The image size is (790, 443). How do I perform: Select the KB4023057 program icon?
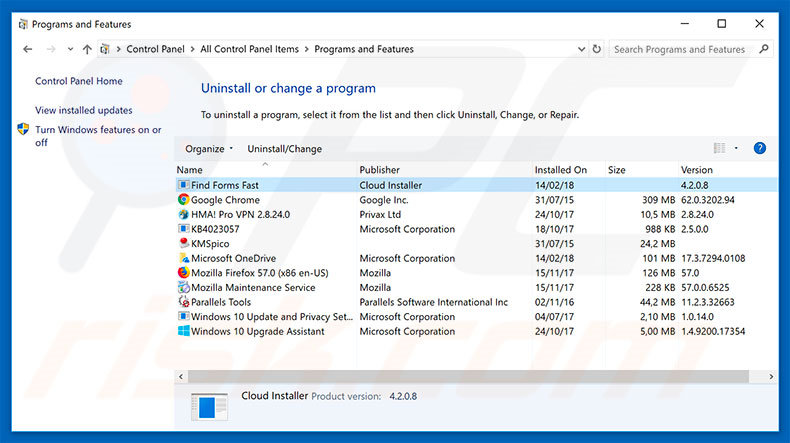[x=184, y=229]
